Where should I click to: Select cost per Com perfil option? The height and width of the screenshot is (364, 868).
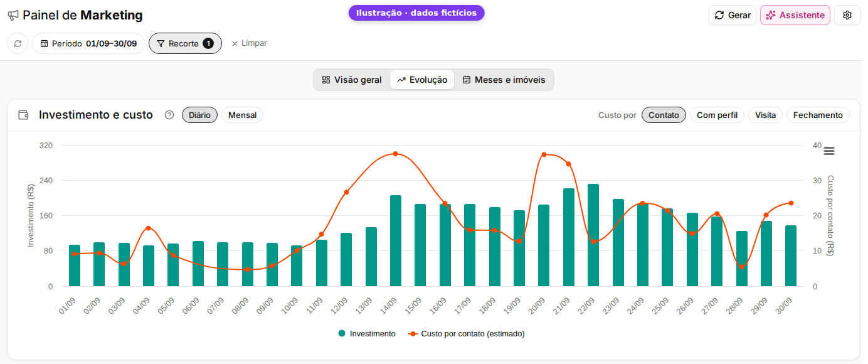[717, 115]
